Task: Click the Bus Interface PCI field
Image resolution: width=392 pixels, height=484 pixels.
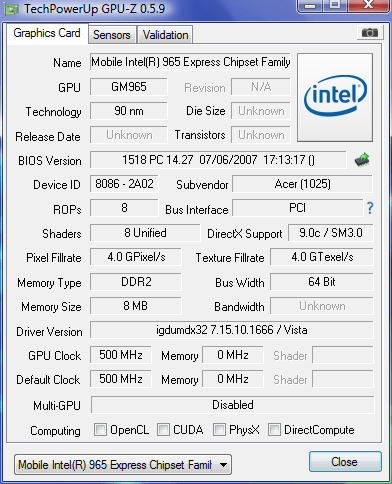Action: coord(297,208)
